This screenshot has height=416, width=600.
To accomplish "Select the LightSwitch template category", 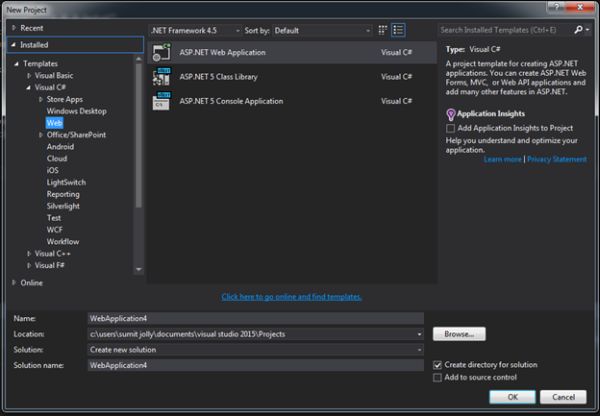I will click(66, 183).
